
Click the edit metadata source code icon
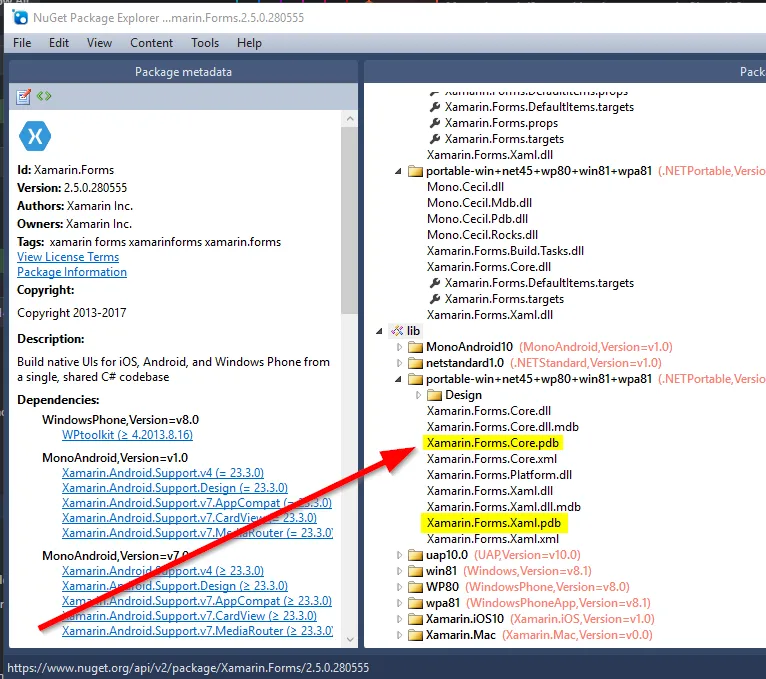tap(44, 96)
